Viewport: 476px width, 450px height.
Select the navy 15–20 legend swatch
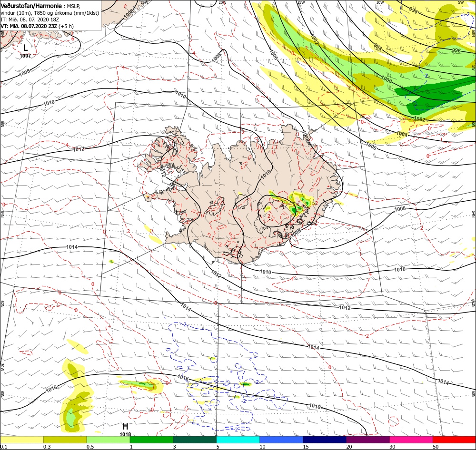[325, 440]
